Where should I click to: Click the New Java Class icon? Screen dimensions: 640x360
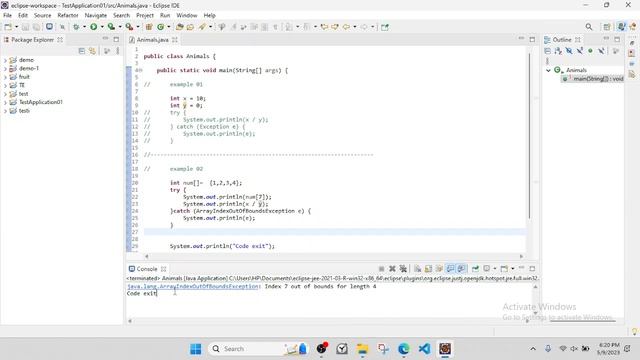point(160,27)
